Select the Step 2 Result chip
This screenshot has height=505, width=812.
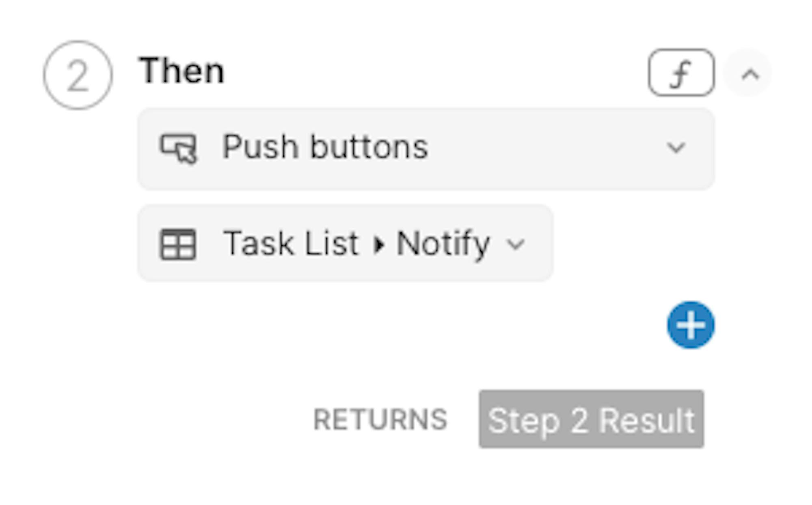tap(591, 419)
